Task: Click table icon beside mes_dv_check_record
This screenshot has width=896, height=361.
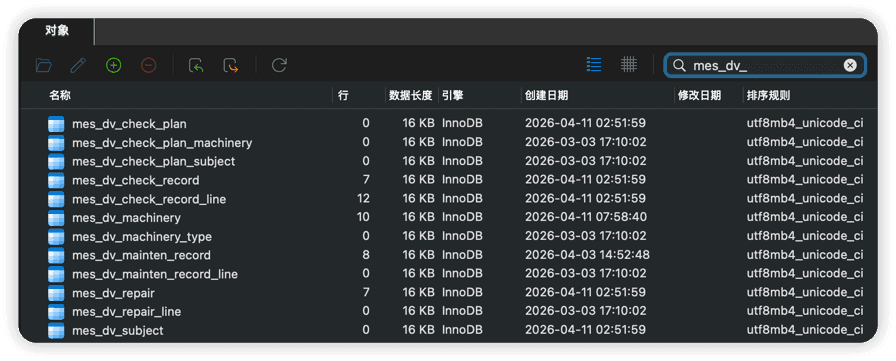Action: pyautogui.click(x=56, y=180)
